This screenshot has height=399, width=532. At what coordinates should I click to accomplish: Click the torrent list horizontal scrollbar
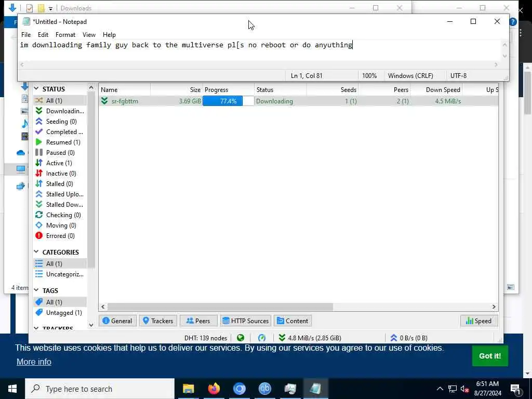[x=220, y=307]
